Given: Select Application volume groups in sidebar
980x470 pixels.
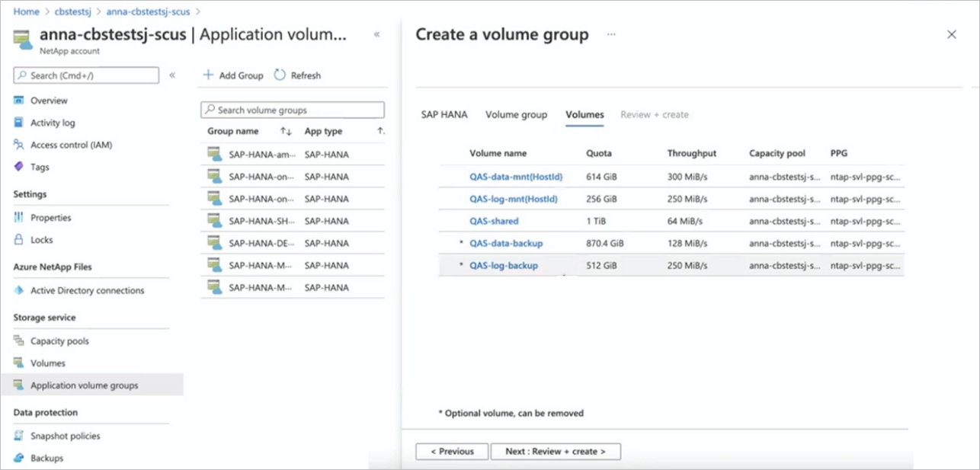Looking at the screenshot, I should tap(91, 385).
